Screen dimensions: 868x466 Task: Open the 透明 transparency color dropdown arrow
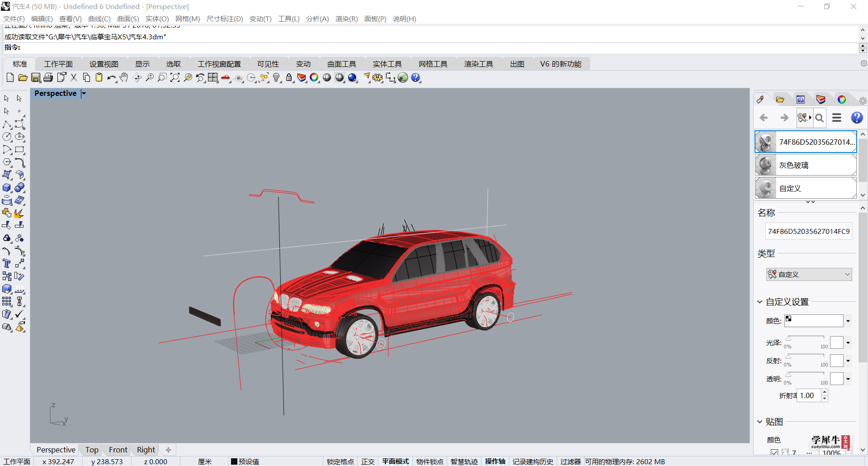point(848,379)
